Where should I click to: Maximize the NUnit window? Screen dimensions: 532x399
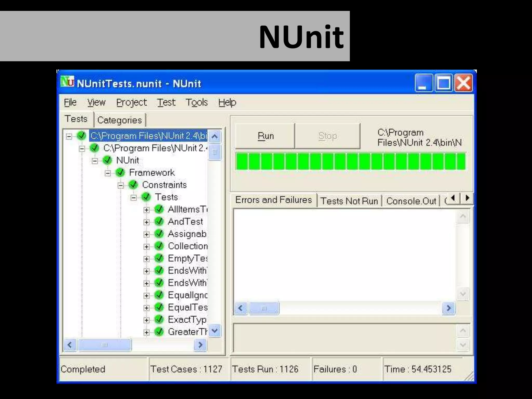pos(444,83)
